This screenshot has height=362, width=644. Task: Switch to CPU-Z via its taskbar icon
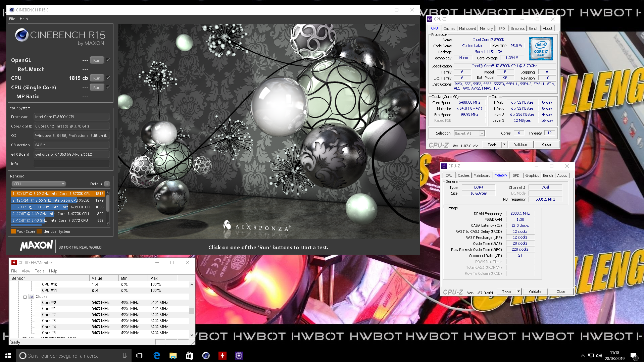point(239,356)
